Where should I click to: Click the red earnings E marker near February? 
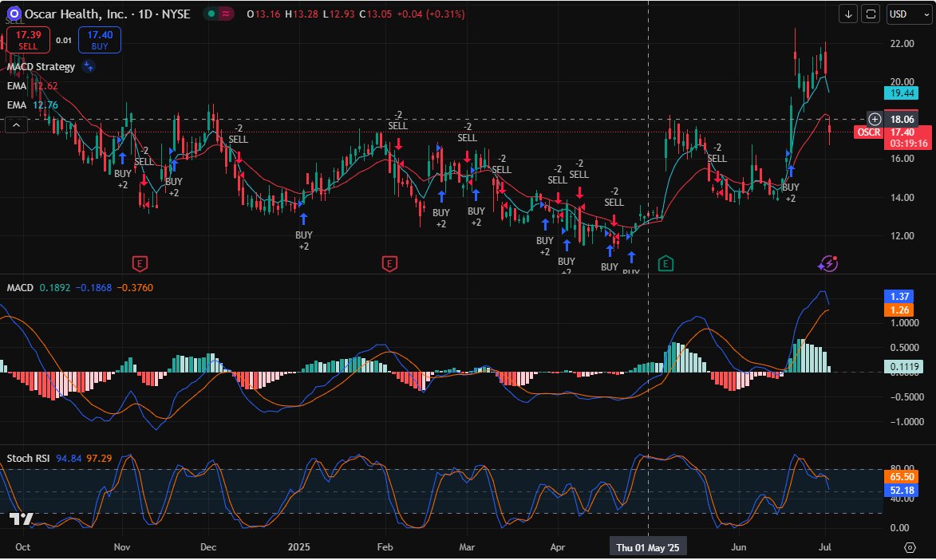(x=389, y=263)
